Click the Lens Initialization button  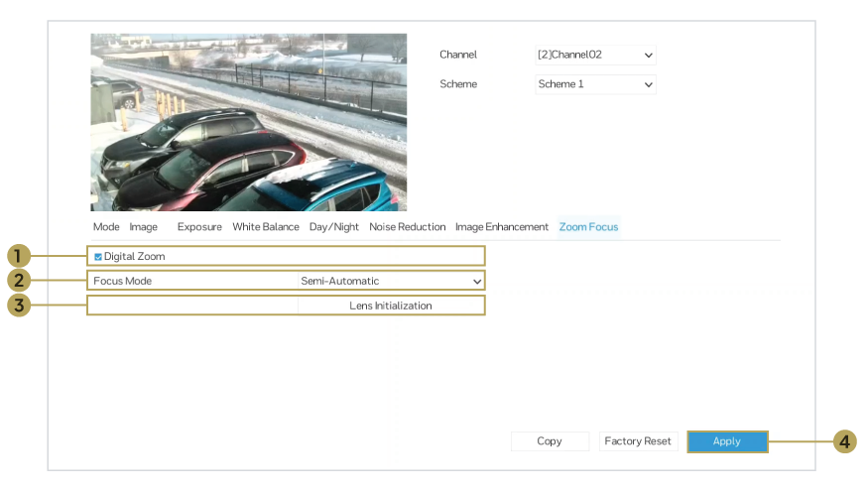[x=391, y=306]
